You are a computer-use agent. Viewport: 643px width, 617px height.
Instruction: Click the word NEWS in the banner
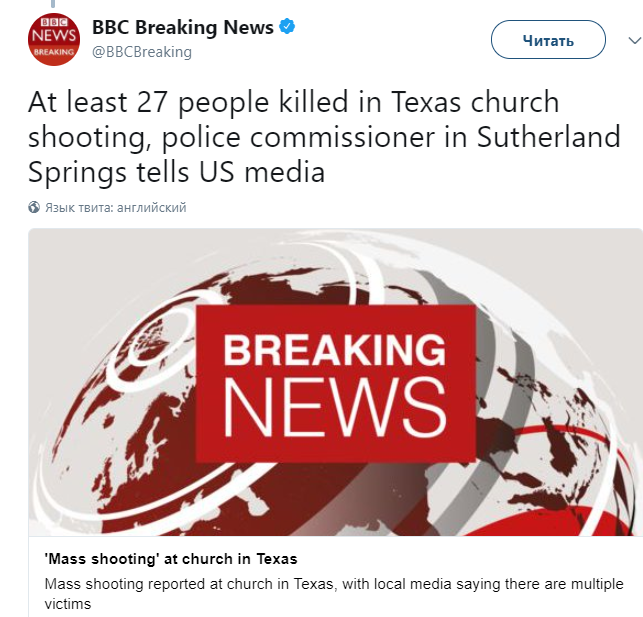point(335,409)
